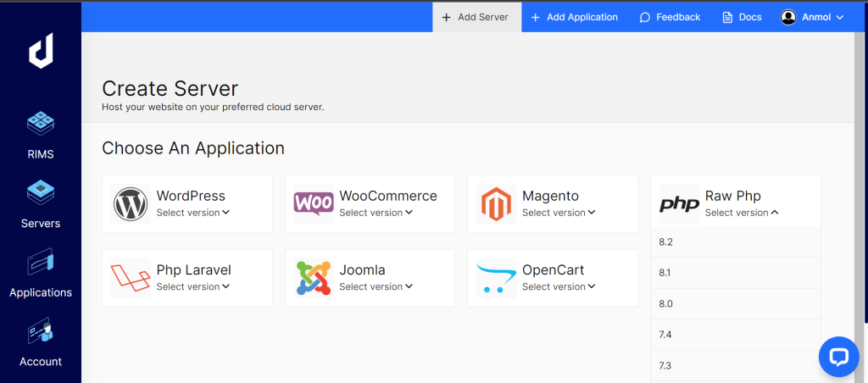Collapse Raw Php Select version dropdown

742,213
